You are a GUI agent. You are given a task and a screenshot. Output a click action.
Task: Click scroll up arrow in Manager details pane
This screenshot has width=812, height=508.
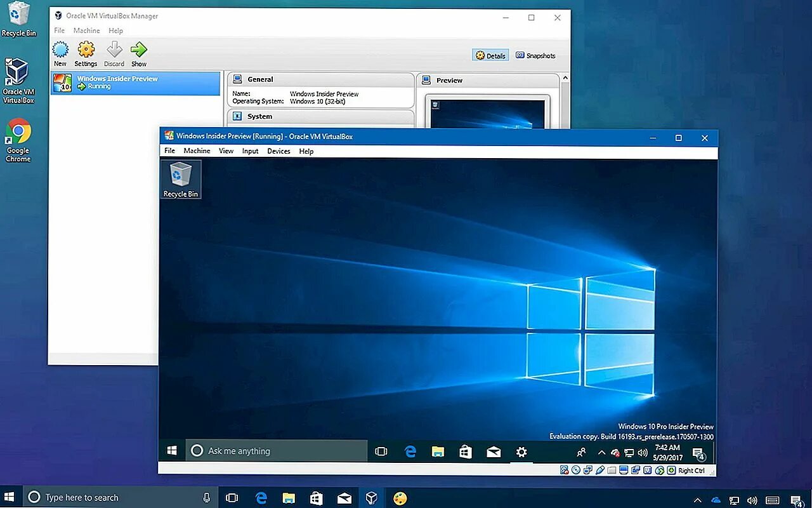coord(565,78)
